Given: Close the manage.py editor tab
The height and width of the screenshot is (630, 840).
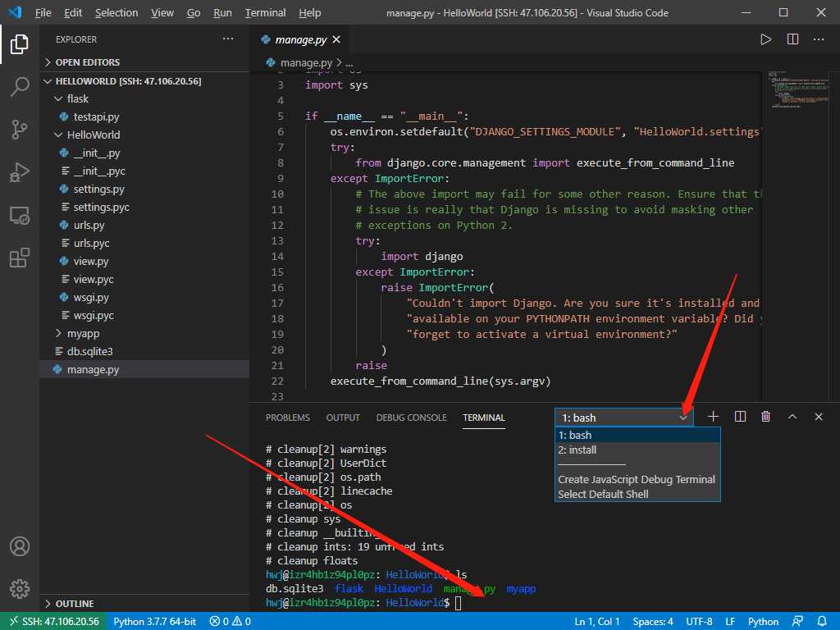Looking at the screenshot, I should click(336, 39).
